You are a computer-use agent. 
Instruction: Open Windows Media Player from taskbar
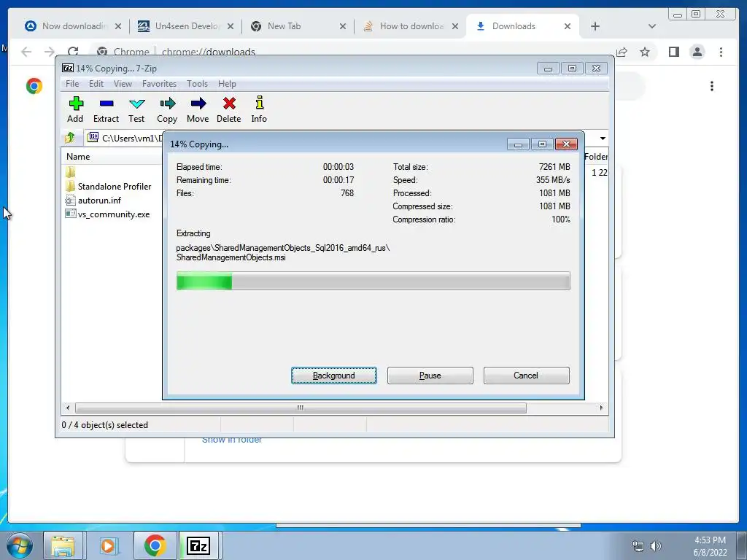tap(108, 545)
